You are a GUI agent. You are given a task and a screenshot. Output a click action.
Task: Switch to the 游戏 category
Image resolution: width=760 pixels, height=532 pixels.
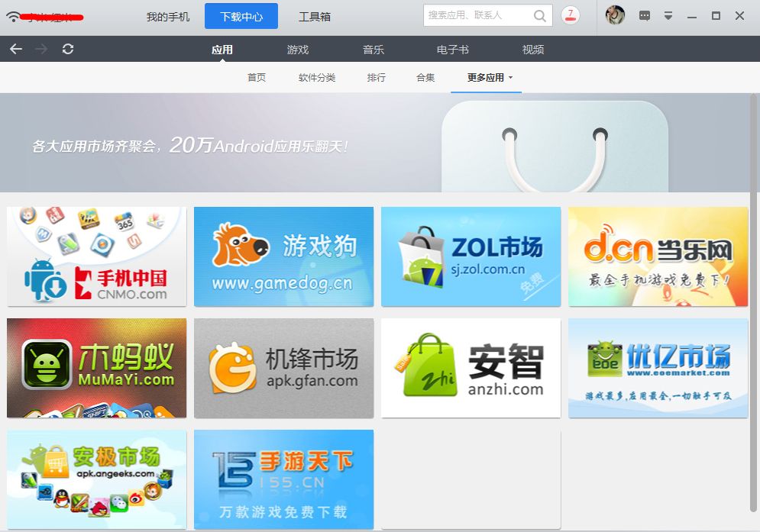[x=298, y=50]
